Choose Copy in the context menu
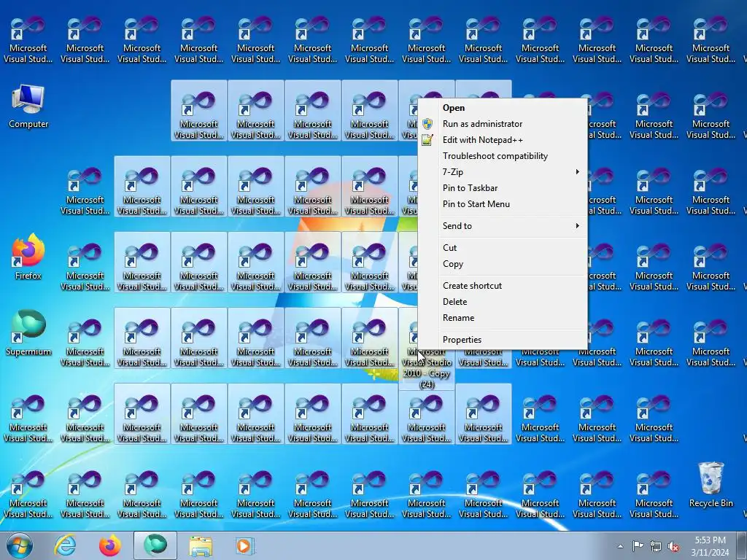This screenshot has width=747, height=560. [503, 264]
